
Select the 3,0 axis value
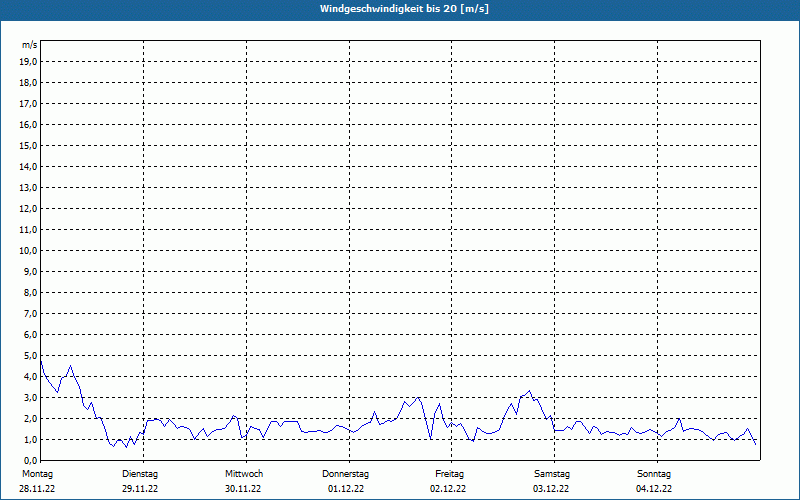[x=31, y=397]
